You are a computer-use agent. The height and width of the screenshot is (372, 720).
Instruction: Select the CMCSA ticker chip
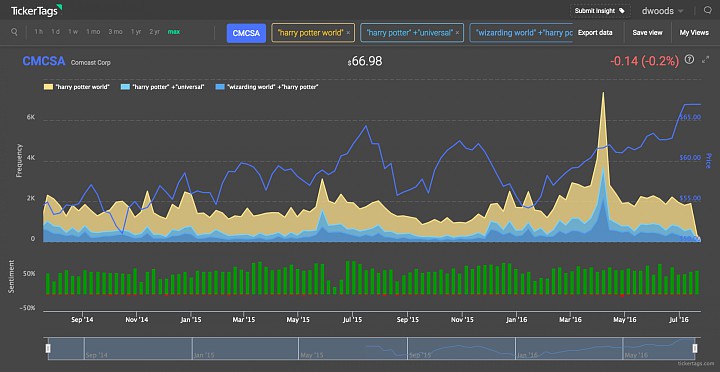tap(246, 33)
